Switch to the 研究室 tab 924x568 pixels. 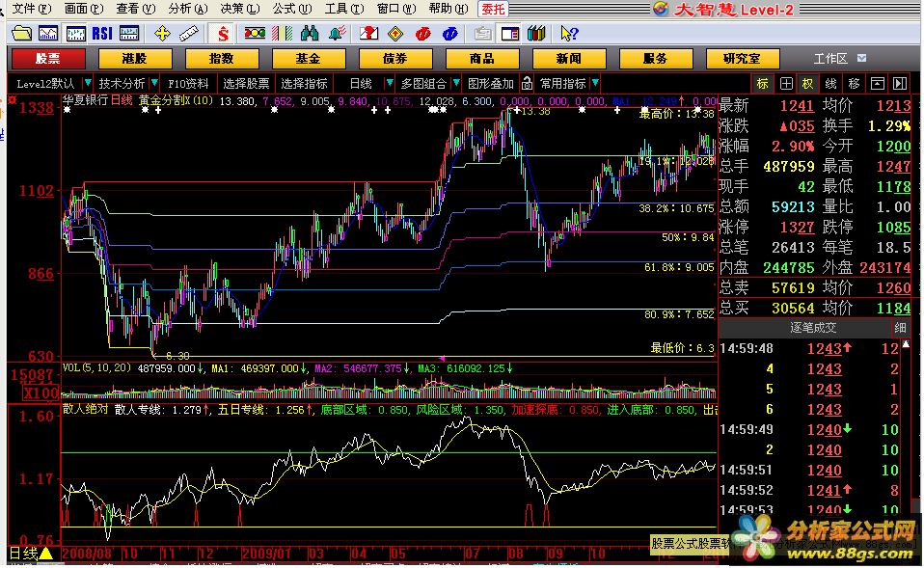743,58
